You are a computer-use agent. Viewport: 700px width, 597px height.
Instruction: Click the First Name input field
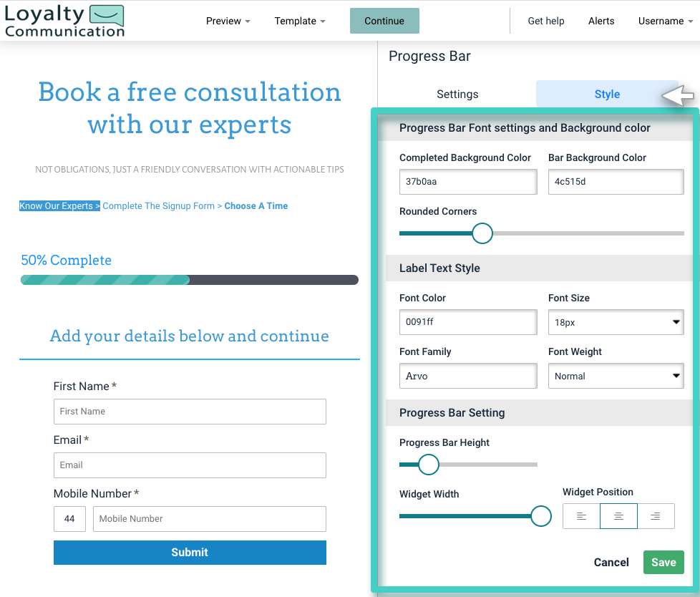(x=190, y=412)
